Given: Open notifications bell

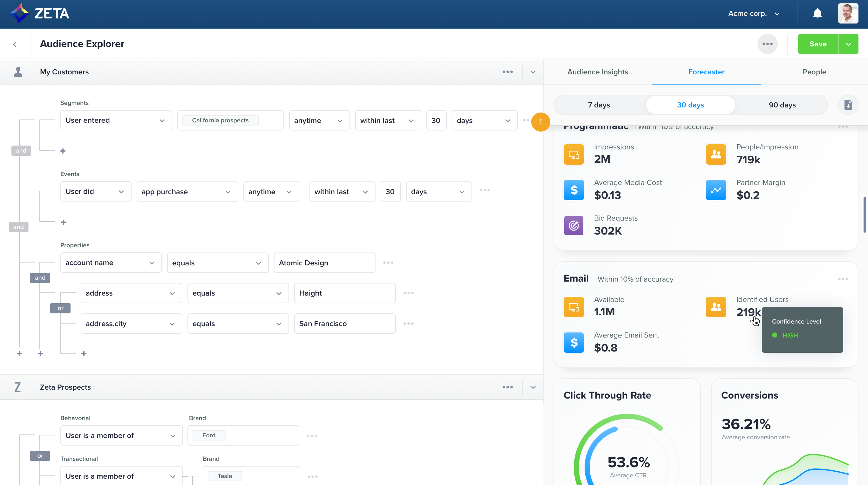Looking at the screenshot, I should 817,13.
